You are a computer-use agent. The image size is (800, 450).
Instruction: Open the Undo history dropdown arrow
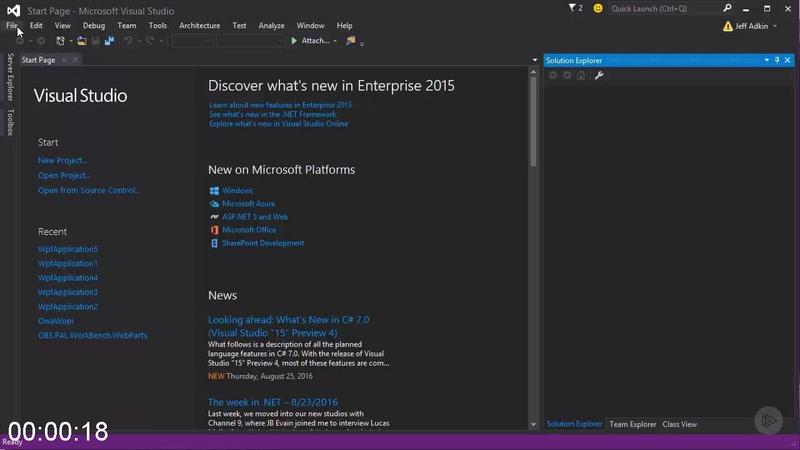139,41
